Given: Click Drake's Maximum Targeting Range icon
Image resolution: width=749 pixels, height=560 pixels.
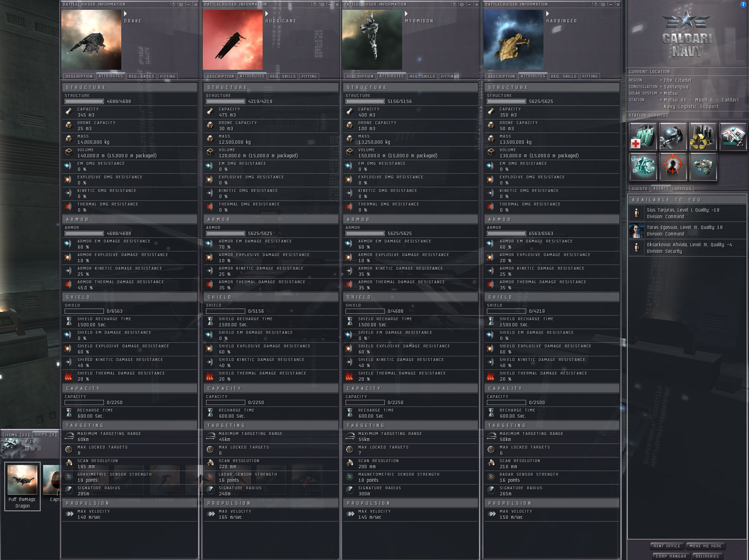Looking at the screenshot, I should pyautogui.click(x=69, y=436).
